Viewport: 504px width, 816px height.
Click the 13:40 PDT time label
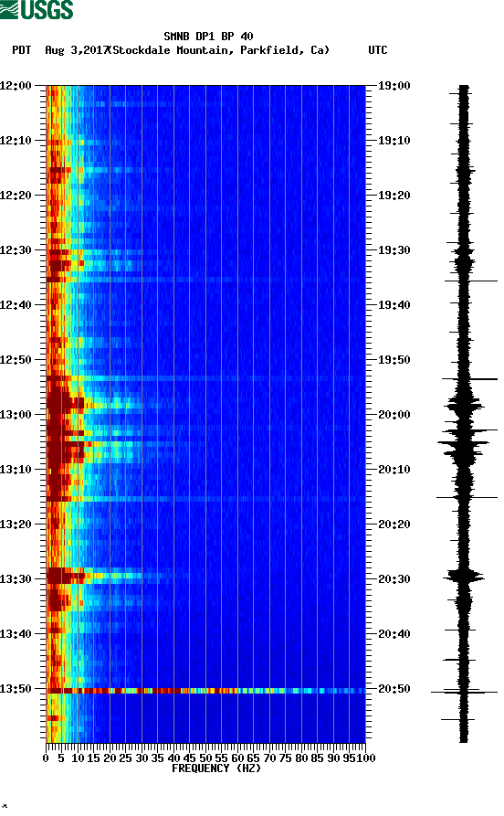click(x=16, y=633)
